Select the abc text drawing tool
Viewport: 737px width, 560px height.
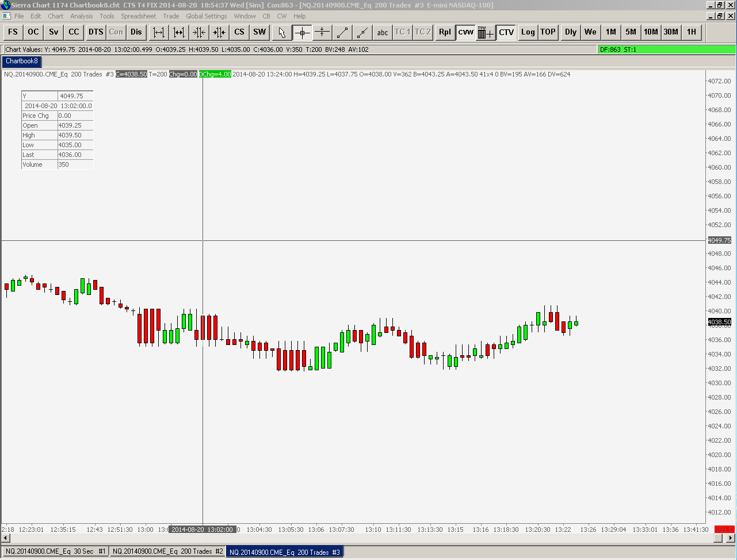tap(383, 32)
